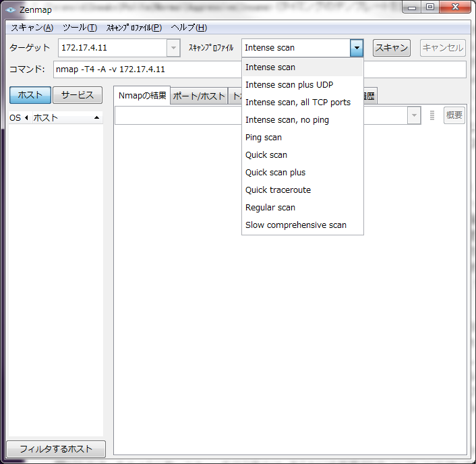Choose Intense scan from the profile list
Screen dimensions: 476x464
pyautogui.click(x=303, y=67)
